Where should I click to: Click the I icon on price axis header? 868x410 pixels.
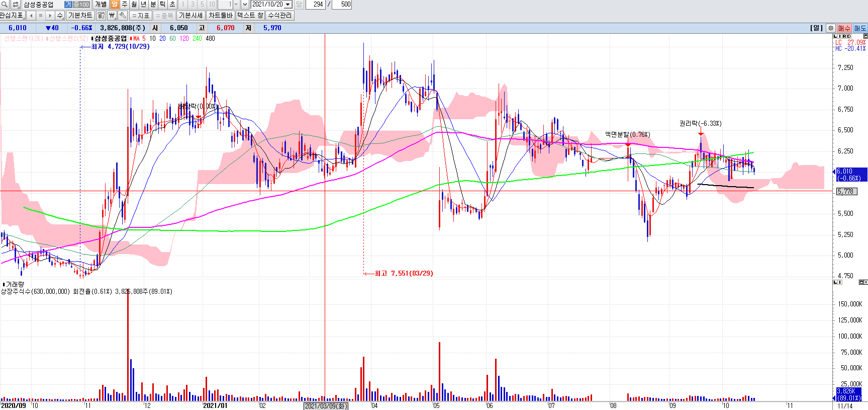click(840, 36)
